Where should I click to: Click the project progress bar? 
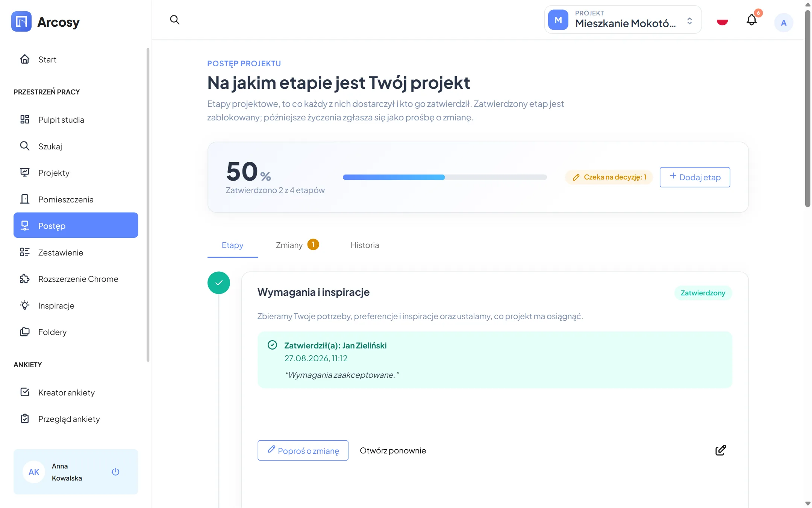coord(445,177)
